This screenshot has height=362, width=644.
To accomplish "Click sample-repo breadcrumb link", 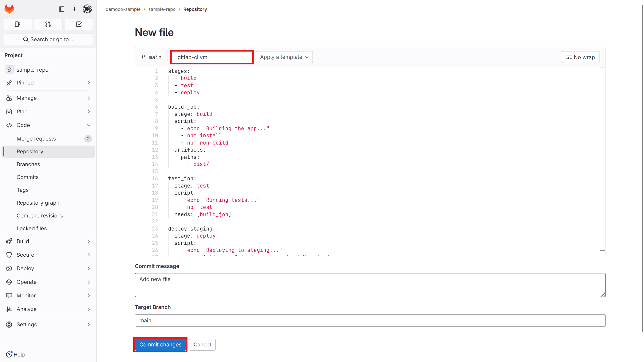I will [x=162, y=9].
